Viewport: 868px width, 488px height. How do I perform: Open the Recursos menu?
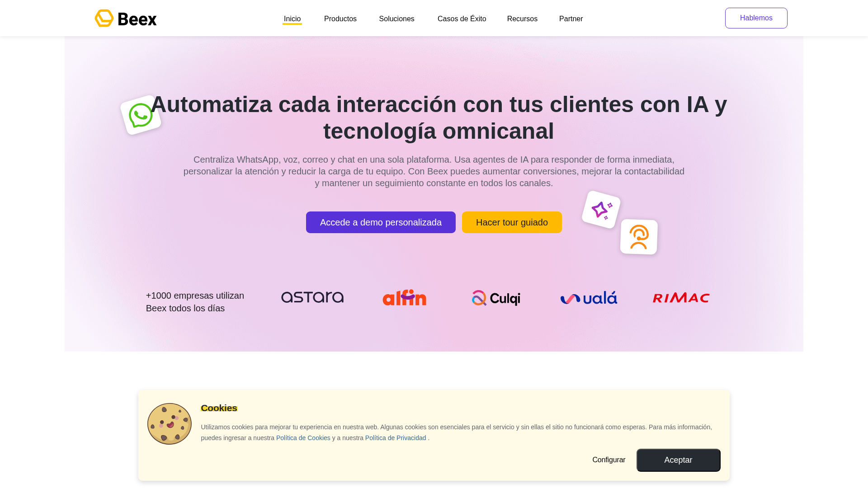(522, 19)
